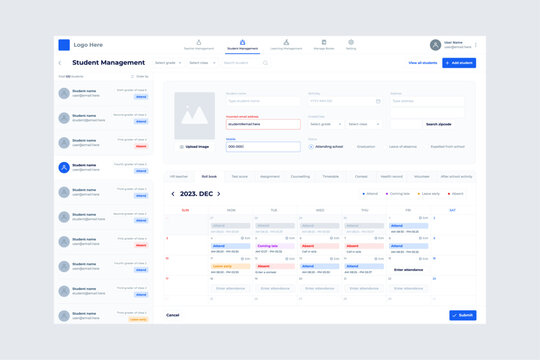This screenshot has height=360, width=540.
Task: Click the purple Coming late calendar entry
Action: click(275, 246)
